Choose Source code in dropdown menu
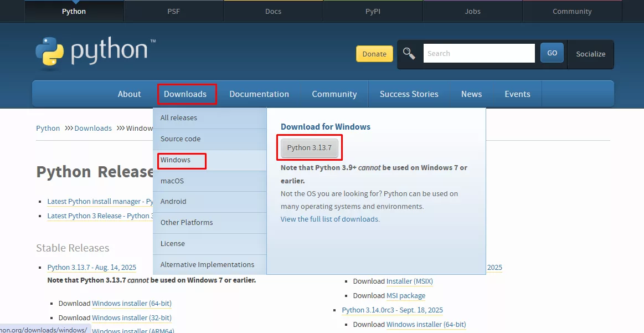This screenshot has width=644, height=333. pyautogui.click(x=181, y=139)
